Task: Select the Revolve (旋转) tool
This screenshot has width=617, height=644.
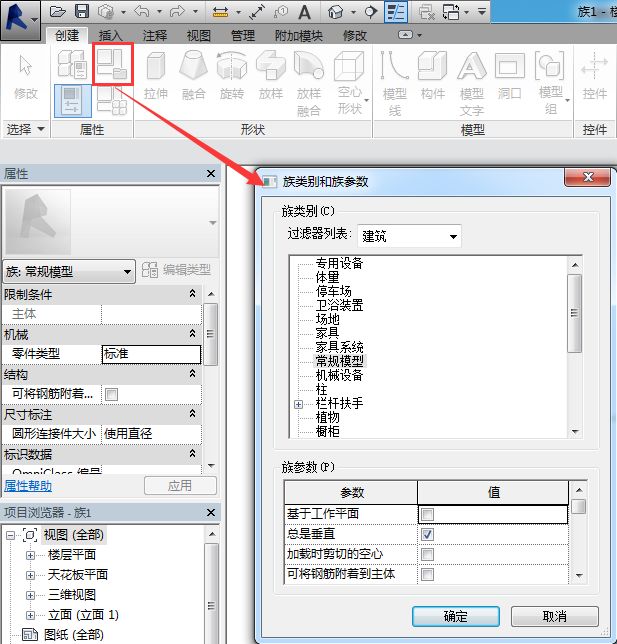Action: pyautogui.click(x=232, y=77)
